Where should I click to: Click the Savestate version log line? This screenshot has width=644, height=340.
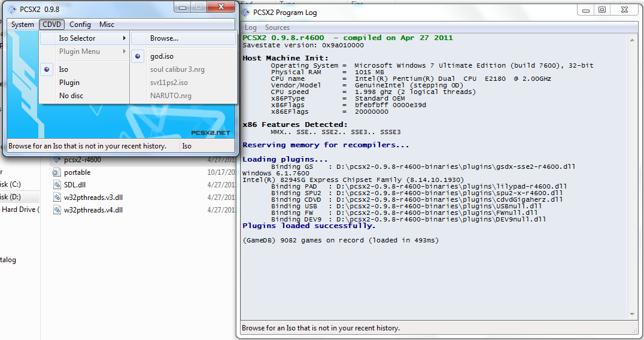tap(303, 45)
